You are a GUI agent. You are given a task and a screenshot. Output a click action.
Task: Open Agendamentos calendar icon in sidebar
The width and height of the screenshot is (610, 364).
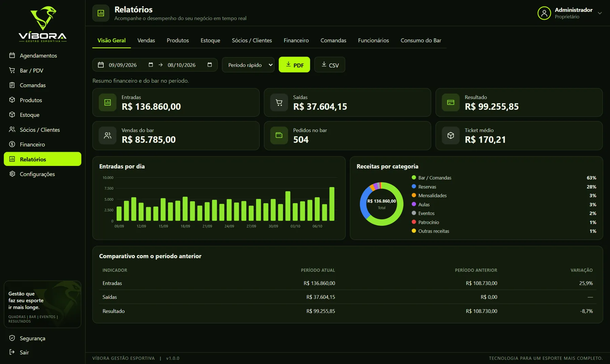click(12, 55)
